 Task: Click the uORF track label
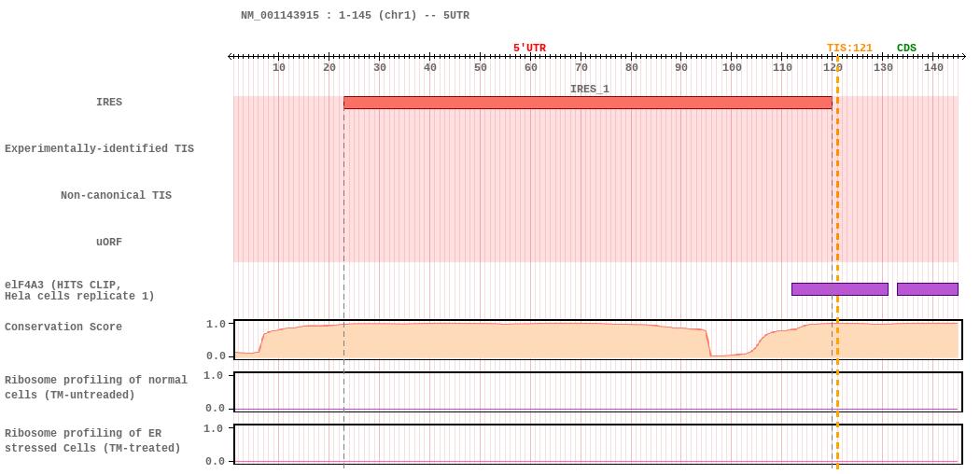point(109,243)
